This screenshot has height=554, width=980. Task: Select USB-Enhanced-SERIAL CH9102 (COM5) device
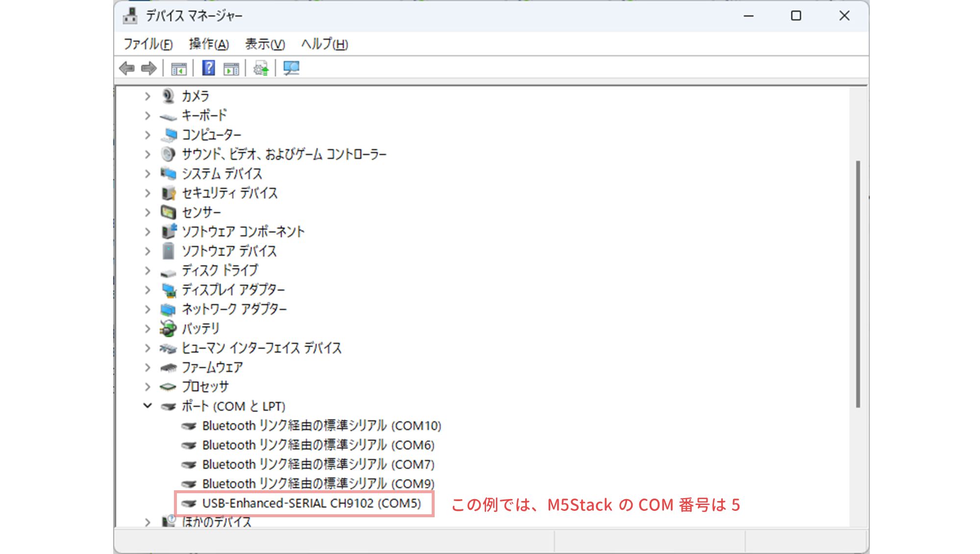pos(311,504)
